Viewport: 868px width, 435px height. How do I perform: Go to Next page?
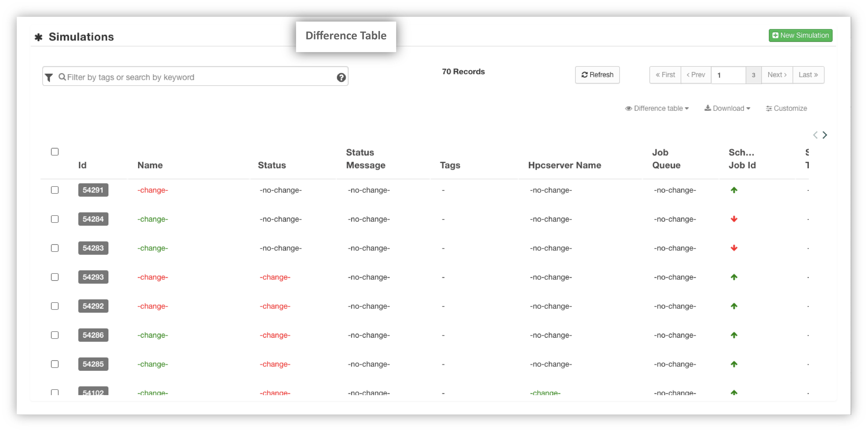[777, 75]
